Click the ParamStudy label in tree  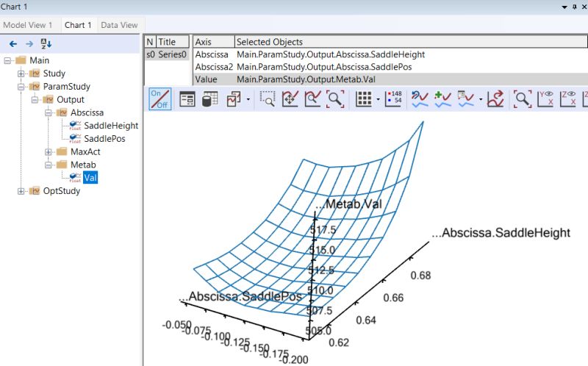pyautogui.click(x=67, y=87)
